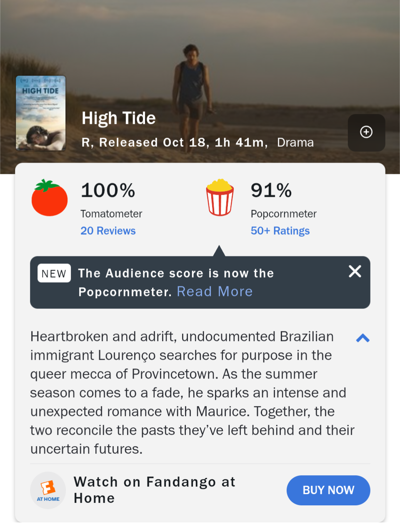Add High Tide to watchlist plus icon
This screenshot has height=532, width=400.
tap(366, 132)
